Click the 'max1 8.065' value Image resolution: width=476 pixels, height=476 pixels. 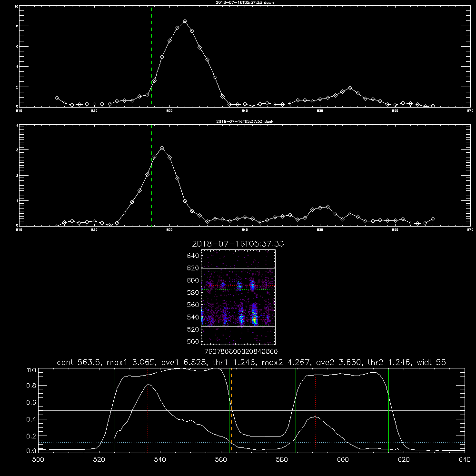click(x=131, y=362)
